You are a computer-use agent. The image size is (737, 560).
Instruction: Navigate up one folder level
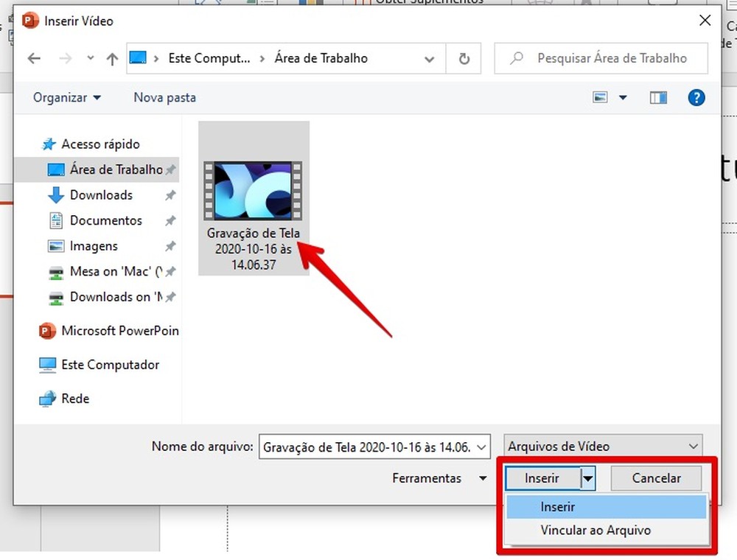111,58
